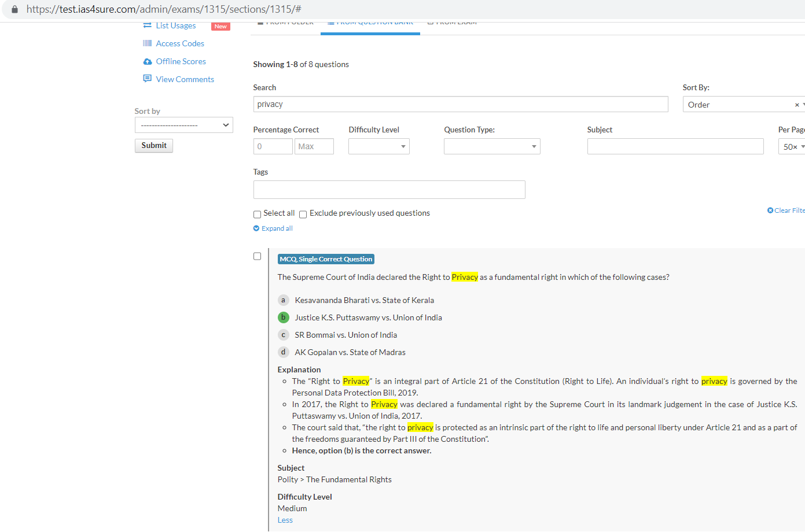805x532 pixels.
Task: Click the Access Codes barcode icon
Action: coord(147,43)
